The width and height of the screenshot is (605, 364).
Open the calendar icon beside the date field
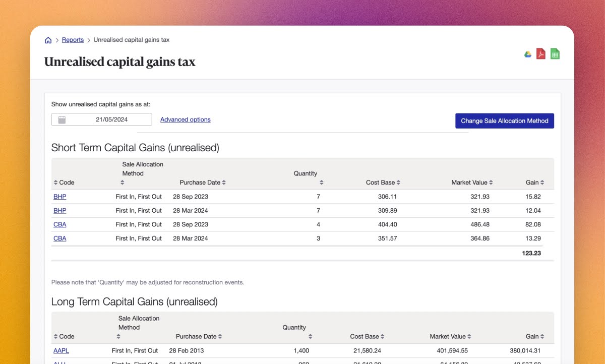point(60,119)
